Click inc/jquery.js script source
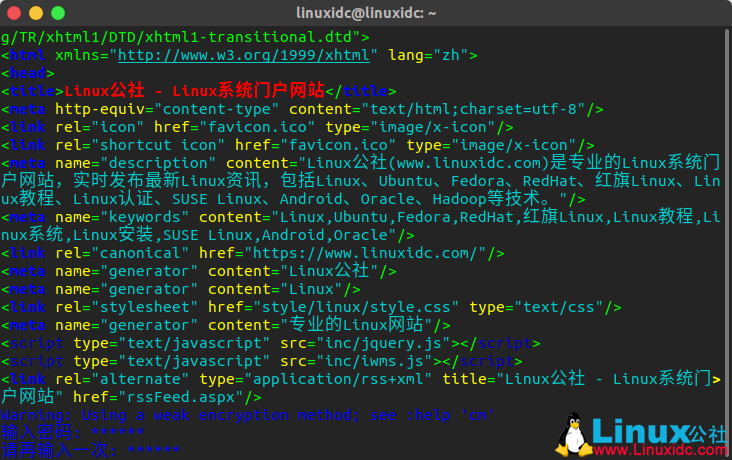 coord(383,343)
